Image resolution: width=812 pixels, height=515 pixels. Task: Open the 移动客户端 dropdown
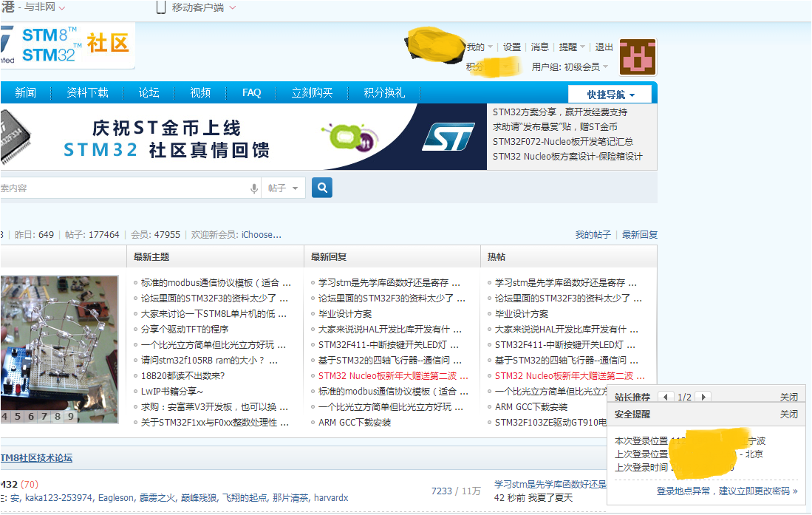pyautogui.click(x=203, y=7)
